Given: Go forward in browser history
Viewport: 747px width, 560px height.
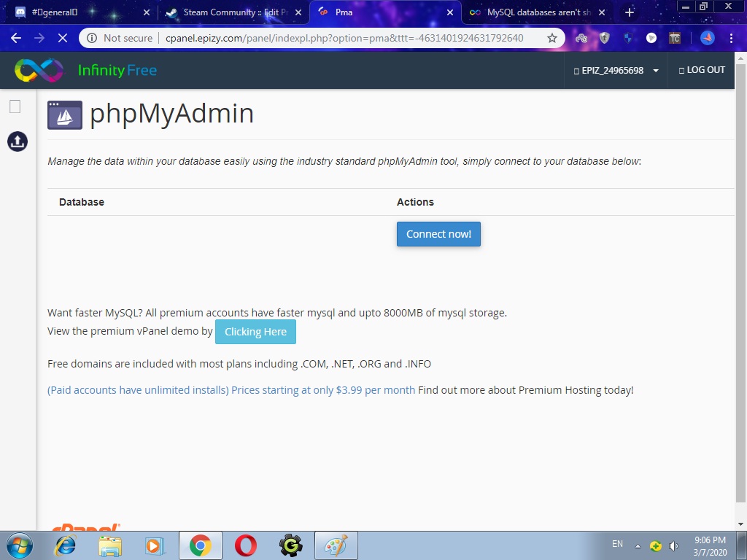Looking at the screenshot, I should tap(39, 38).
